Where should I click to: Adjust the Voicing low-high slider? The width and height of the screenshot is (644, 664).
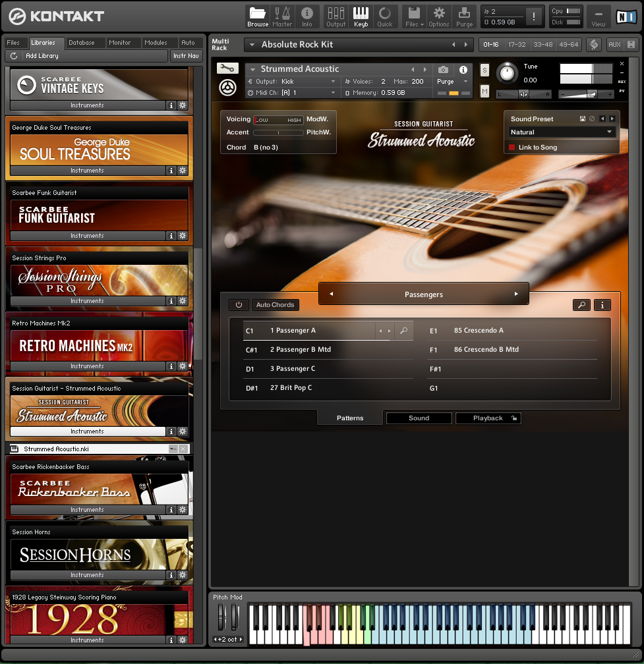278,120
